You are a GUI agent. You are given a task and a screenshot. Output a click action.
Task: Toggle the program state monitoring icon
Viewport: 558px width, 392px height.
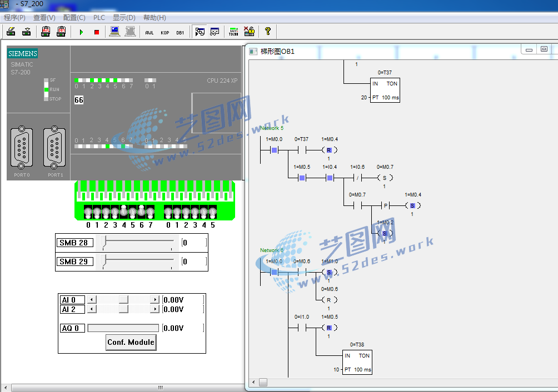(x=200, y=32)
